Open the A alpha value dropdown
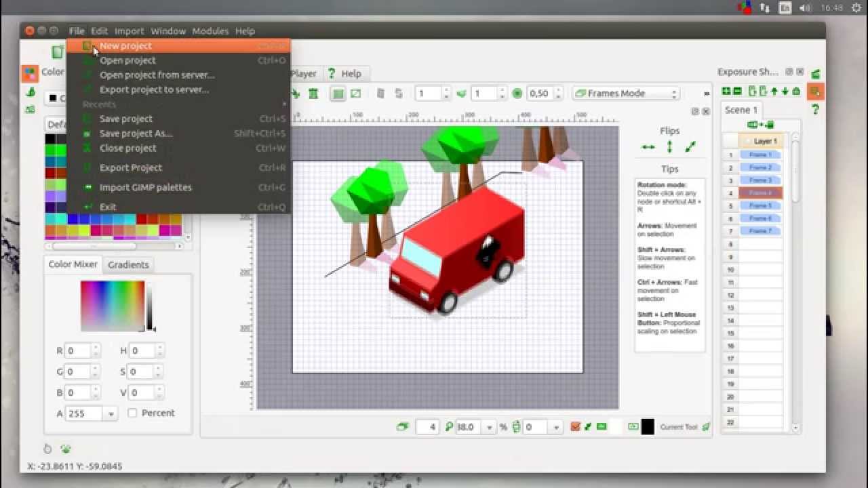Image resolution: width=868 pixels, height=488 pixels. click(x=111, y=413)
